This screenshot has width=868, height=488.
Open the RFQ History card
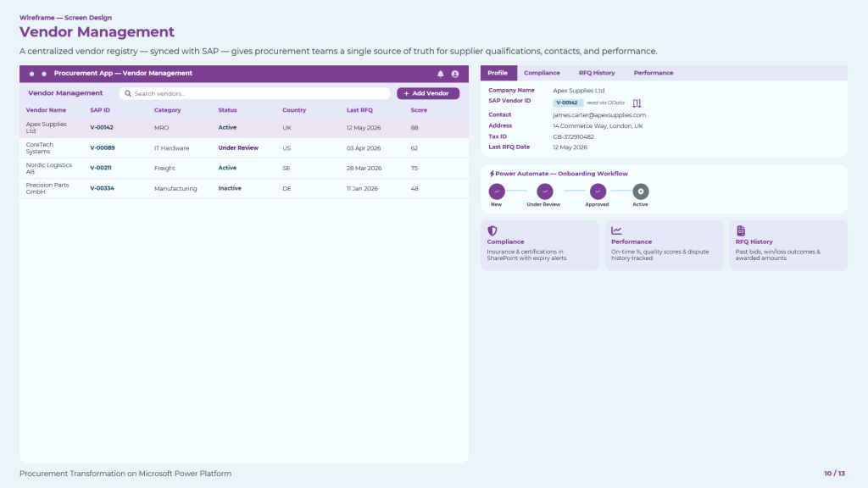(788, 245)
